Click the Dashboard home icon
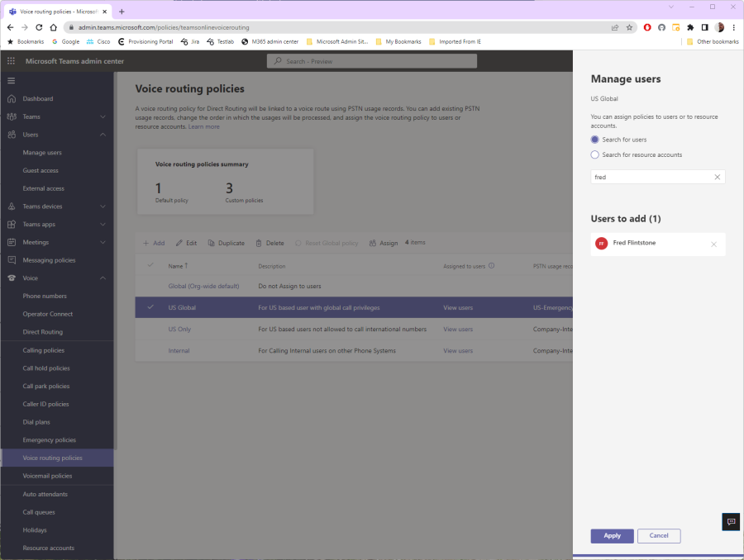The width and height of the screenshot is (744, 560). tap(12, 98)
